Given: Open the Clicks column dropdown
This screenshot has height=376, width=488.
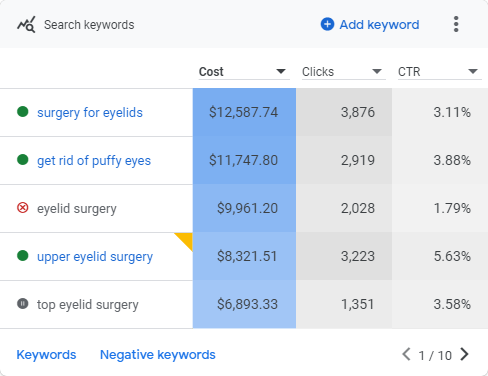Looking at the screenshot, I should (377, 71).
